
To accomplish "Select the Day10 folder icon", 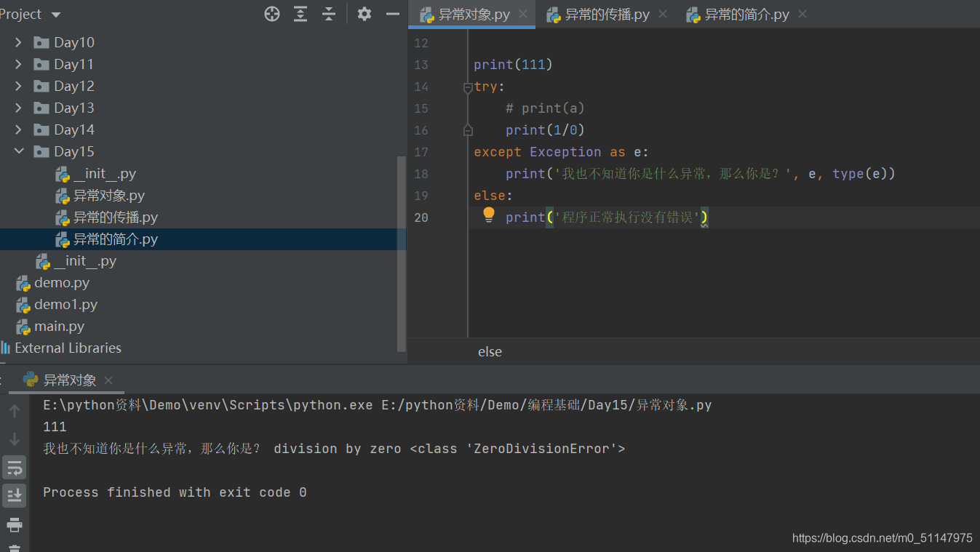I will coord(41,42).
